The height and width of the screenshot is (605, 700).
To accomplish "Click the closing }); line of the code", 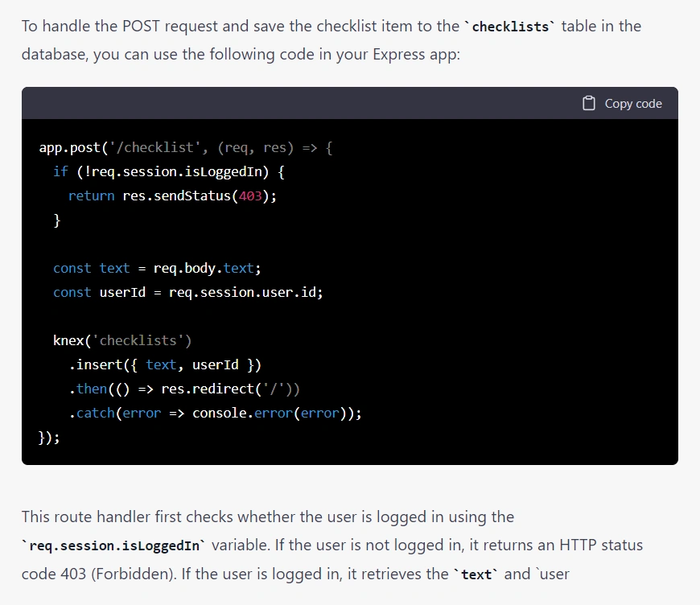I will click(x=49, y=438).
